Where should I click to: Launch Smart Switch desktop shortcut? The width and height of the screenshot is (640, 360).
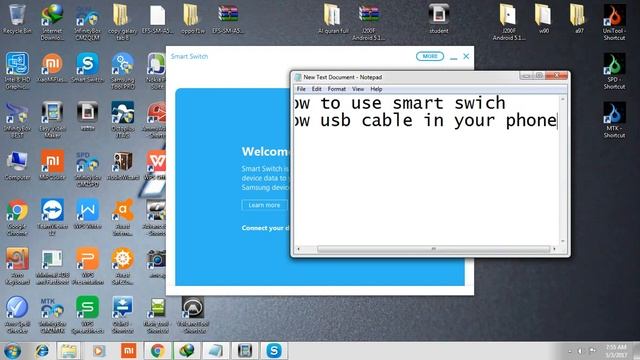pos(87,67)
